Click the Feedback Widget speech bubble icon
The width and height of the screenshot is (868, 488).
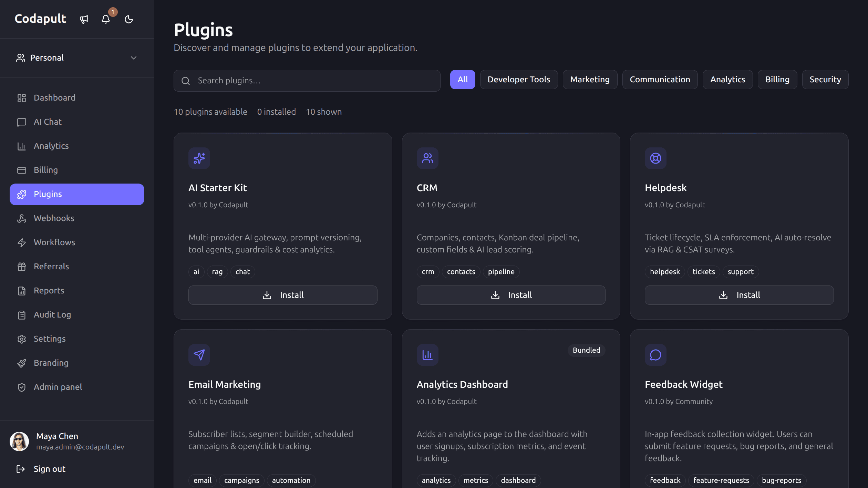point(655,355)
